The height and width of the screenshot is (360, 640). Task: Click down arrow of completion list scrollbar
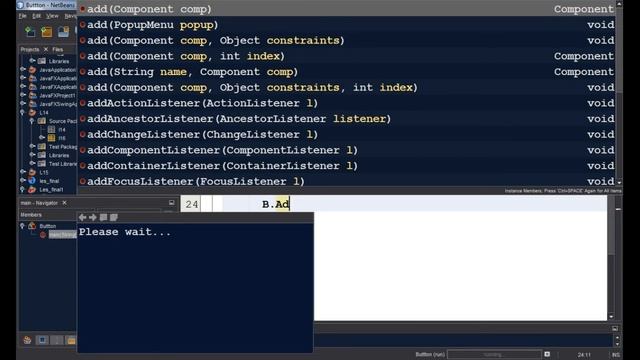coord(619,182)
